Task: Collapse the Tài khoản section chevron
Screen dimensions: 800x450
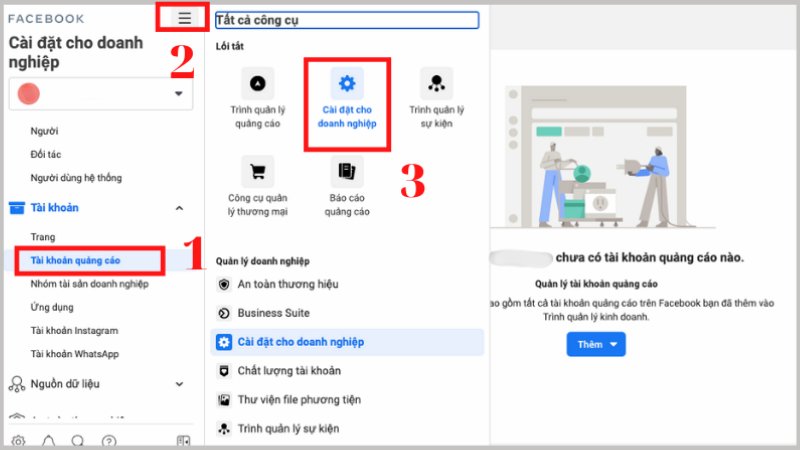Action: pyautogui.click(x=179, y=208)
